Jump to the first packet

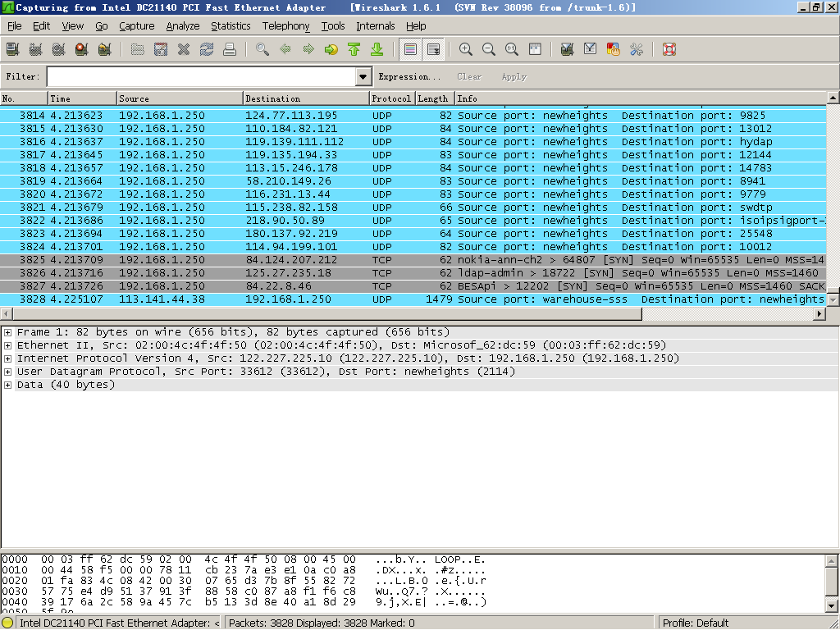coord(354,49)
